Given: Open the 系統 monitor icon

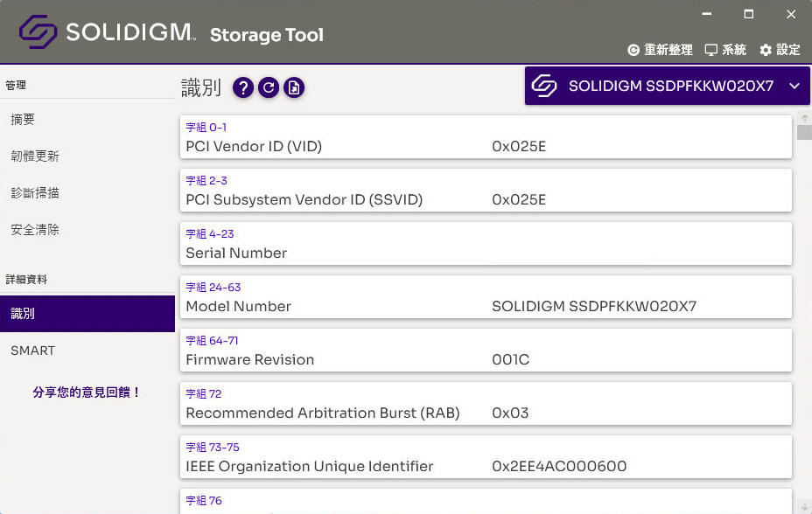Looking at the screenshot, I should [711, 50].
